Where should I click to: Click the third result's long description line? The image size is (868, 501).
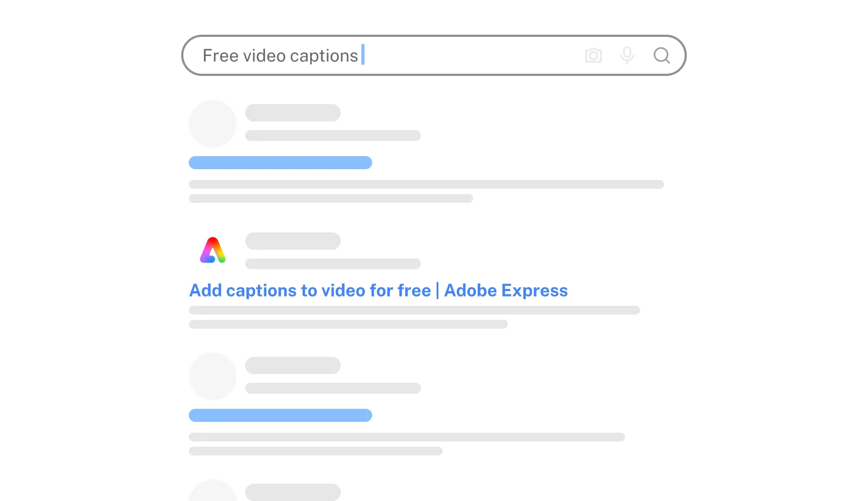(x=407, y=437)
